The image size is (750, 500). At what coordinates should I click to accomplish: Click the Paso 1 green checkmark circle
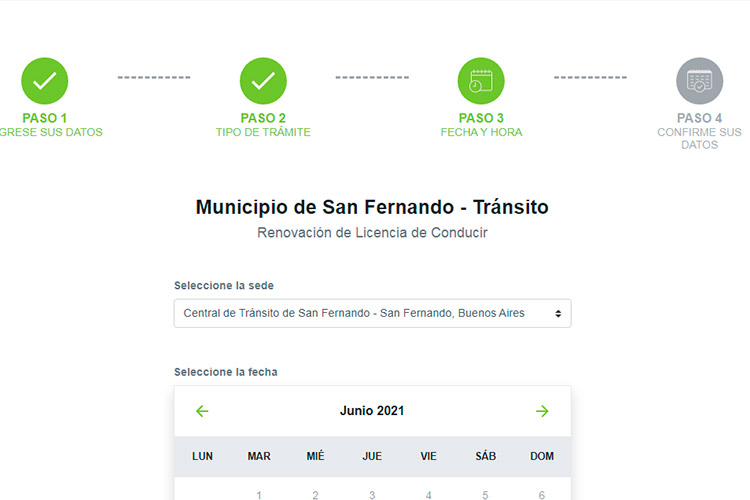point(45,81)
